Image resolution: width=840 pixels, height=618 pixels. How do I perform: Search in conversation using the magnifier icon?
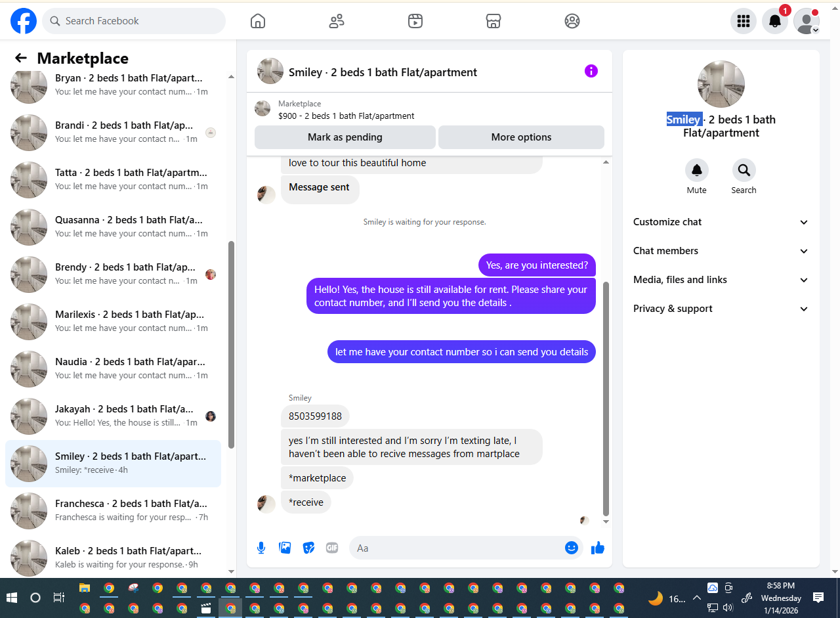(x=744, y=170)
